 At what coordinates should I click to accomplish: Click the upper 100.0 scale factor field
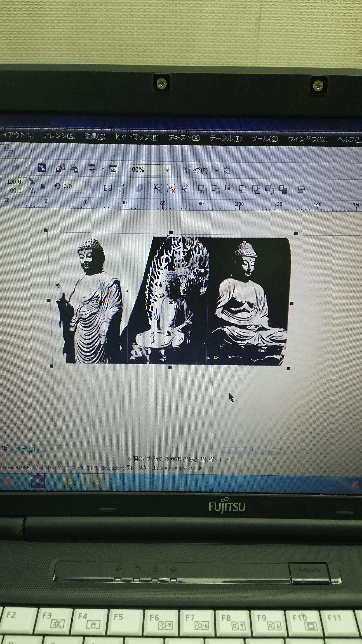click(x=16, y=182)
